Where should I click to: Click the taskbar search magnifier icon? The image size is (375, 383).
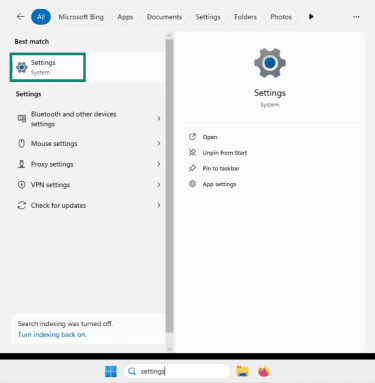click(132, 371)
